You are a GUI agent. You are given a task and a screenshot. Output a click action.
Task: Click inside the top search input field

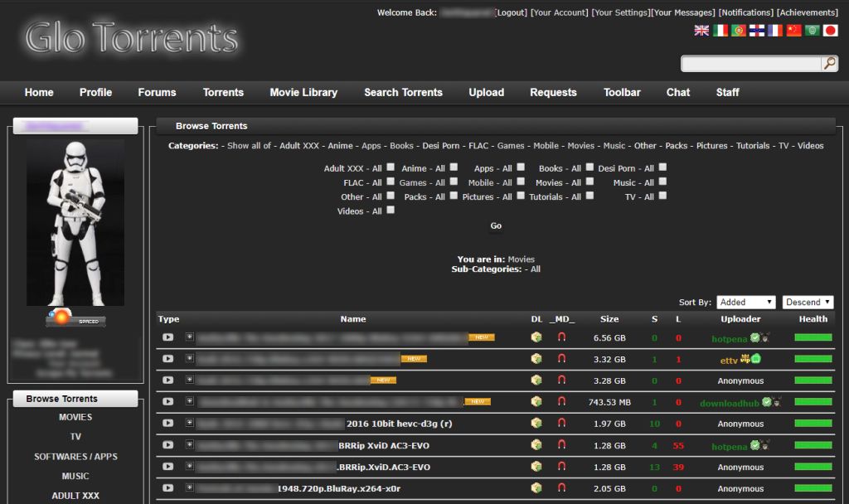(x=750, y=64)
